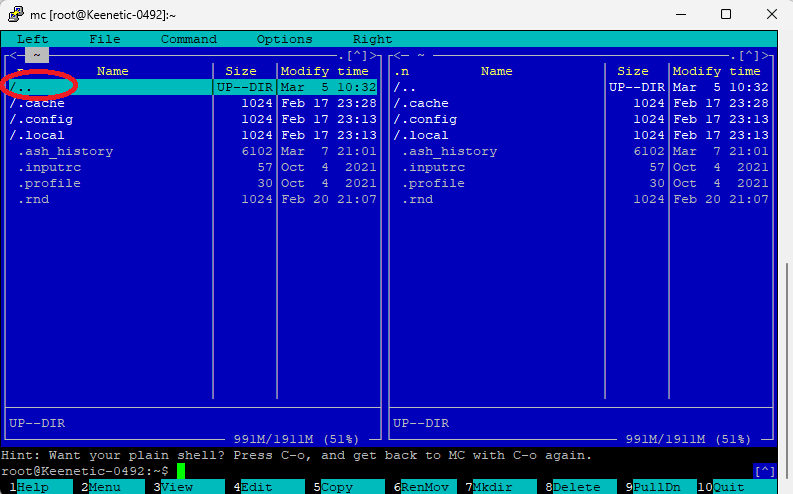Sort right panel by Modify time column
The image size is (793, 494).
coord(717,71)
